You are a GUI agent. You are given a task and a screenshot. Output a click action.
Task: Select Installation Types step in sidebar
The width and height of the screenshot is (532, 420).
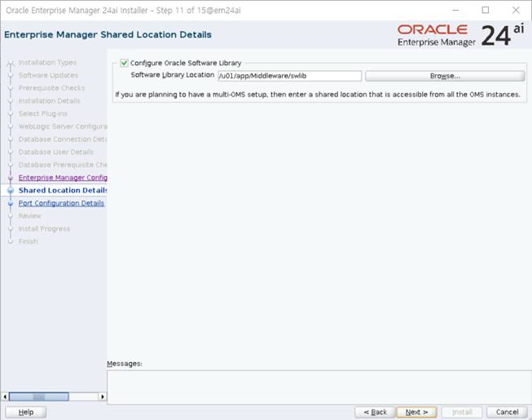click(47, 63)
